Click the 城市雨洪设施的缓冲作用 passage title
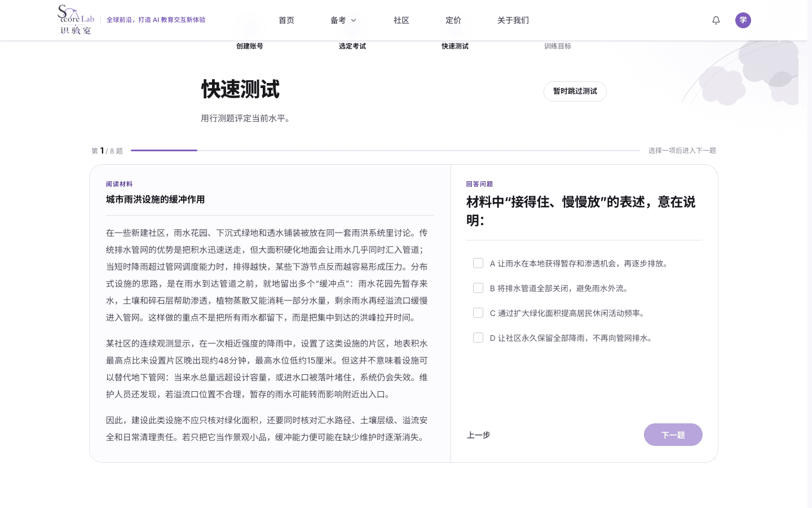 click(x=156, y=199)
